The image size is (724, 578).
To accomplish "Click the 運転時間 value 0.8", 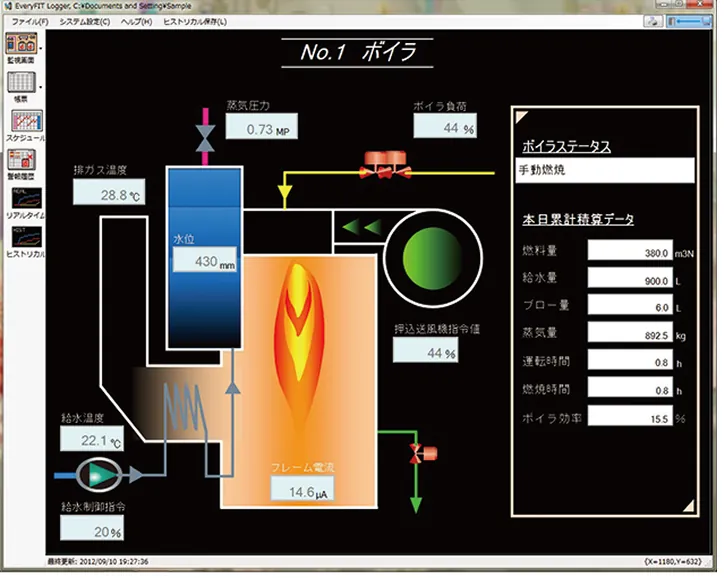I will click(x=630, y=360).
